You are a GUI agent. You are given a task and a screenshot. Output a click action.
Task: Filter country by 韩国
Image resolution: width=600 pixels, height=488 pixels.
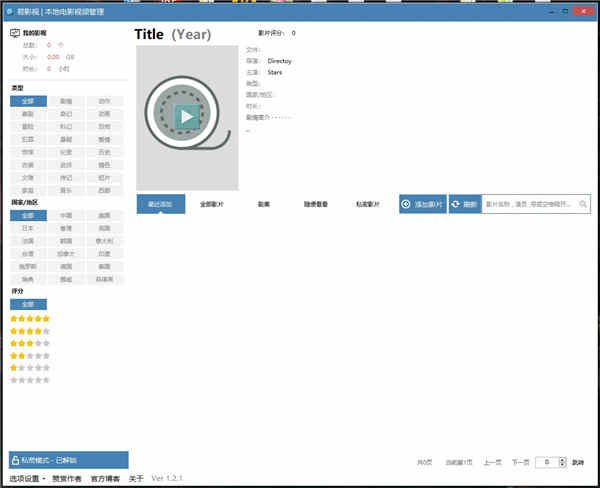coord(66,241)
